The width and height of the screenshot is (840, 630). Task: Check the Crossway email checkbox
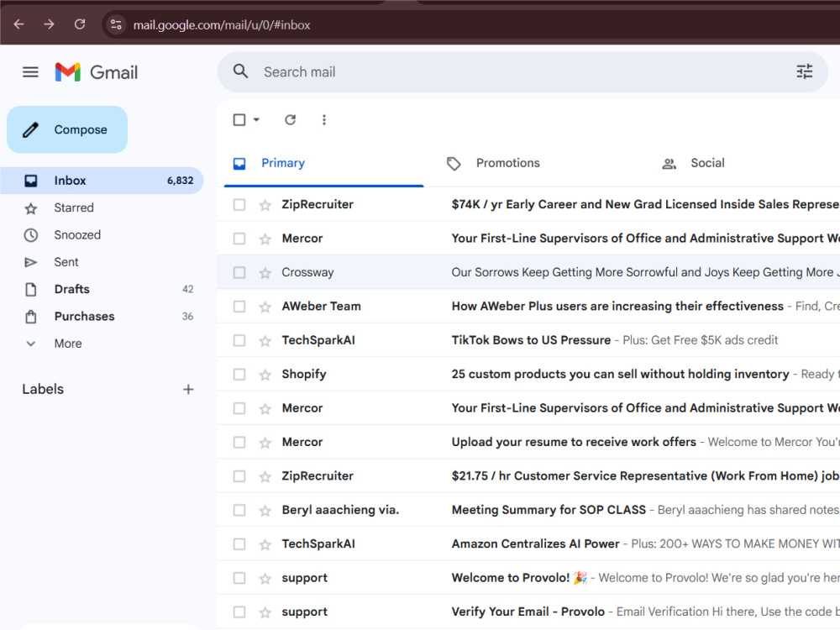pyautogui.click(x=239, y=273)
